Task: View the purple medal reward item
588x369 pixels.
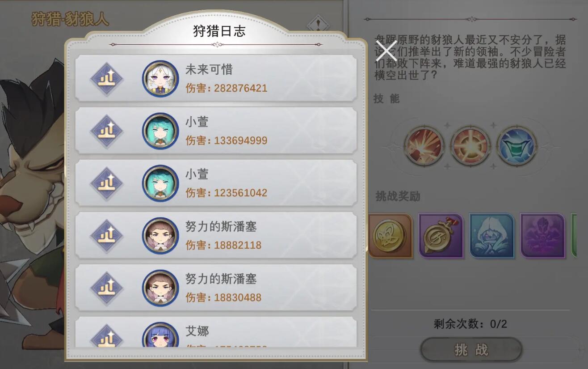Action: point(441,236)
